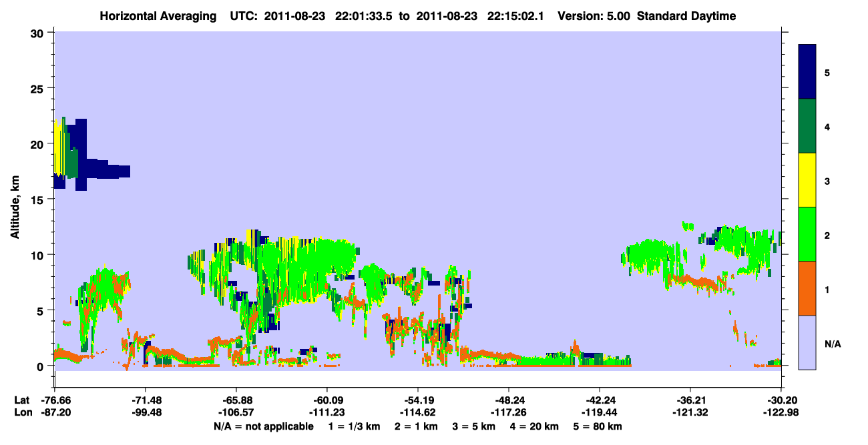Click longitude value -117.26
This screenshot has height=445, width=868.
coord(509,412)
